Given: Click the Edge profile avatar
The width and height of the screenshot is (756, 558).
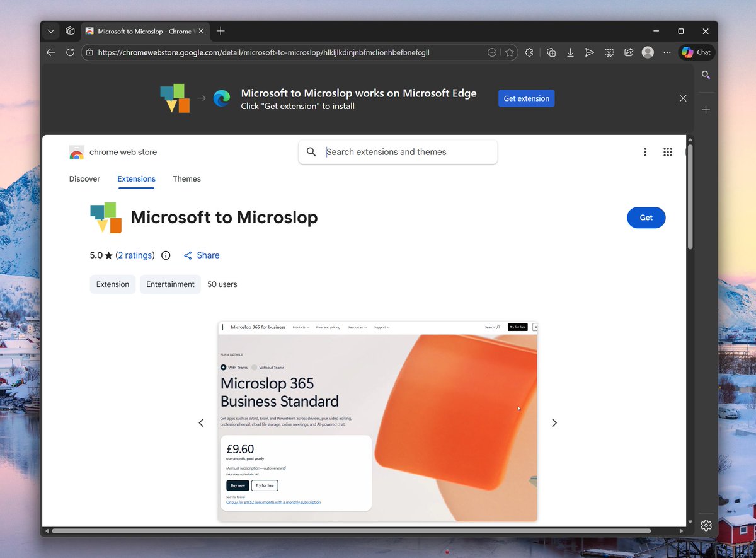Looking at the screenshot, I should (648, 52).
